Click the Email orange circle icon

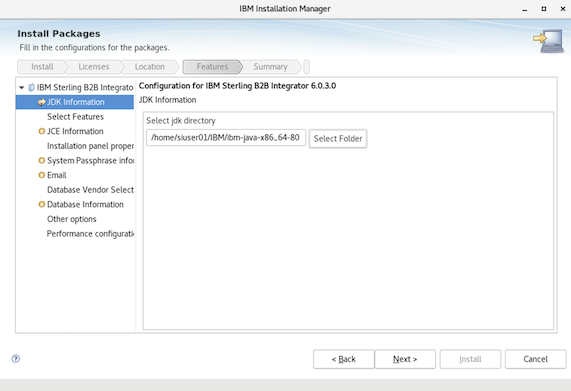point(42,175)
